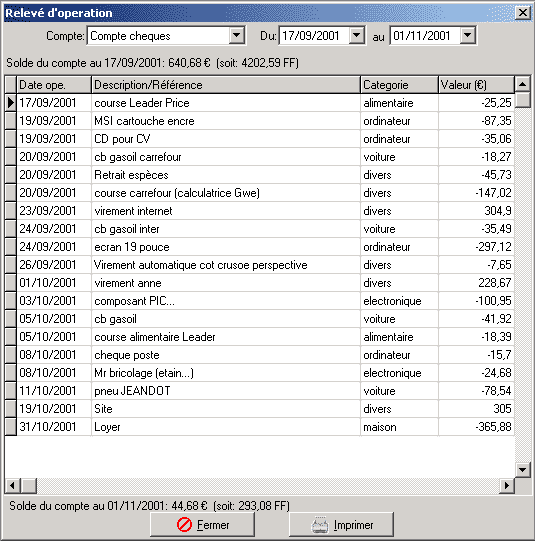Click the Imprimer button with printer icon
The height and width of the screenshot is (541, 535).
click(341, 524)
